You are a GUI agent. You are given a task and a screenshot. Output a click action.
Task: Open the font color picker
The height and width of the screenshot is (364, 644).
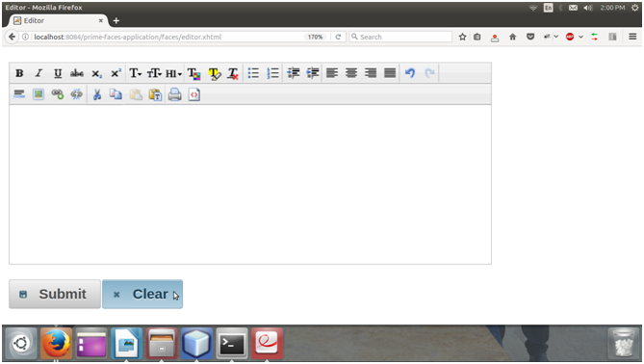click(194, 73)
